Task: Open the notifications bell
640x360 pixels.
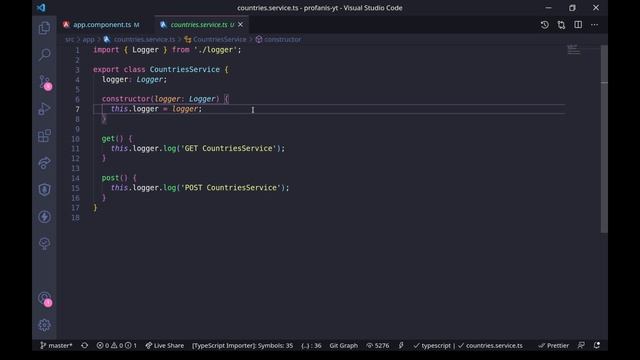Action: coord(597,345)
